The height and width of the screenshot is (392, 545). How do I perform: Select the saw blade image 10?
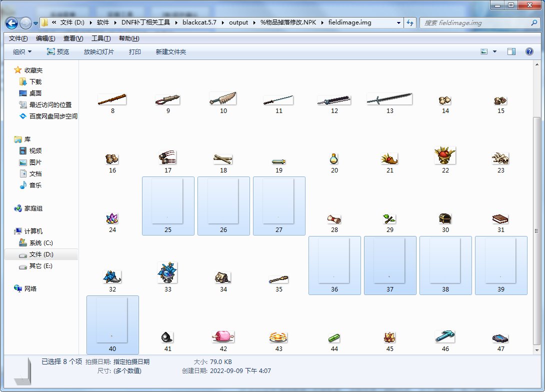pyautogui.click(x=223, y=98)
